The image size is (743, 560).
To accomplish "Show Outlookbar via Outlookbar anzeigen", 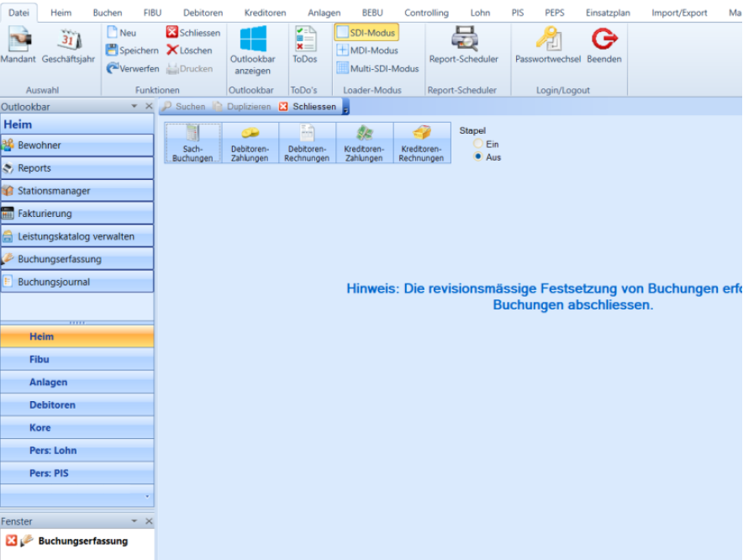I will [252, 50].
